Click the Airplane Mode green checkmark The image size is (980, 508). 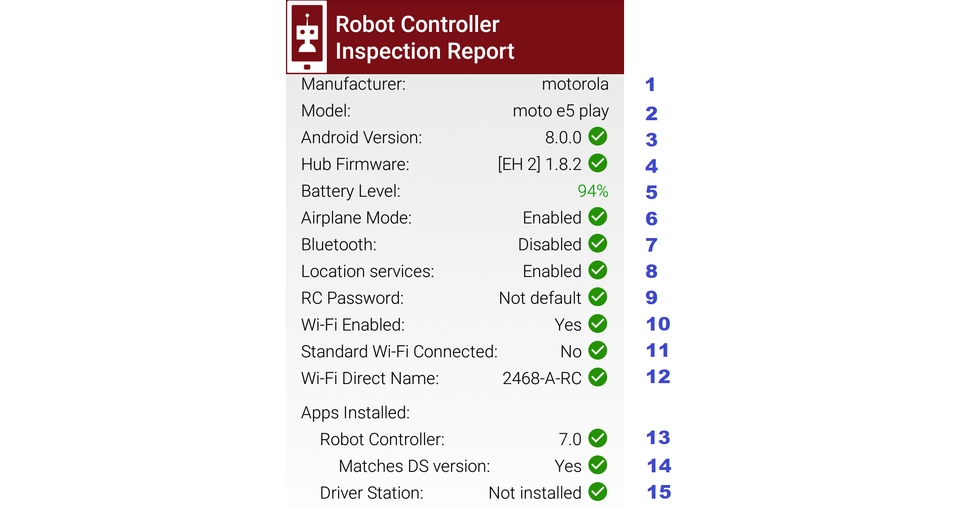click(598, 217)
